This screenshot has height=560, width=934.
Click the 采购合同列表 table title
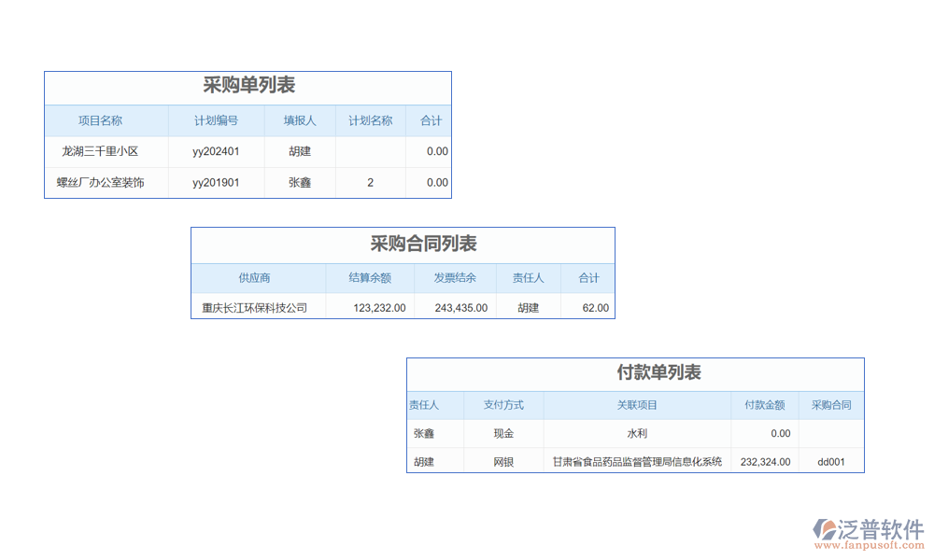pos(423,245)
